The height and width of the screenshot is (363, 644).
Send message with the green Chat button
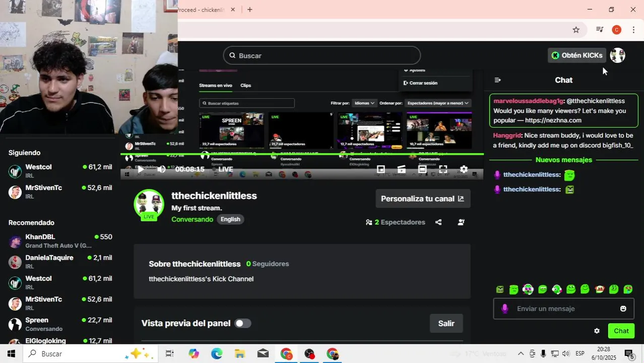621,331
